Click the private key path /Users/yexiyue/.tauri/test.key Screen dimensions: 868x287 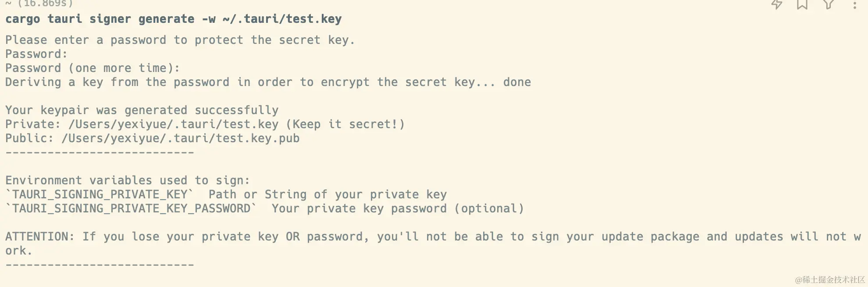[x=173, y=124]
